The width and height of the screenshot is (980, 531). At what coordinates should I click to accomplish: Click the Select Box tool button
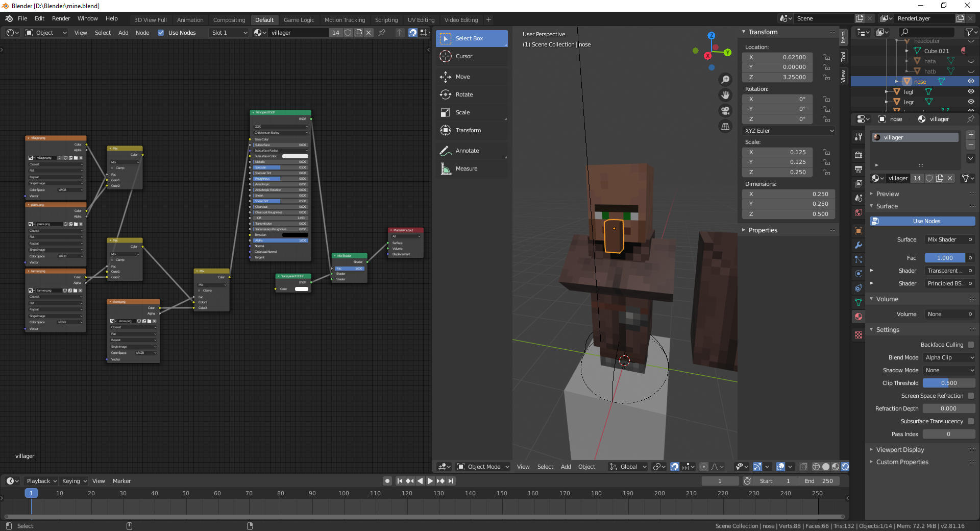click(472, 38)
